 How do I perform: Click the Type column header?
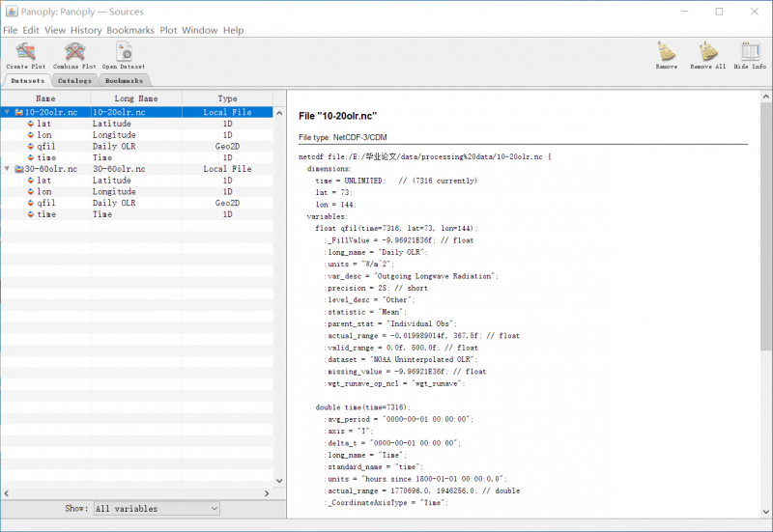point(227,98)
